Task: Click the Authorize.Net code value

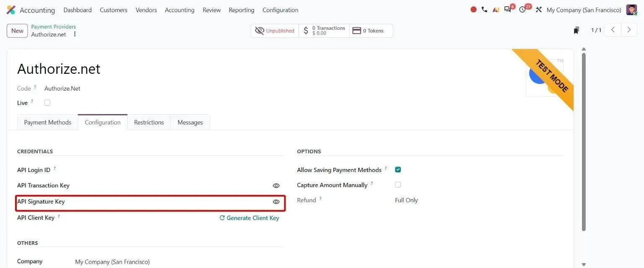Action: tap(62, 88)
